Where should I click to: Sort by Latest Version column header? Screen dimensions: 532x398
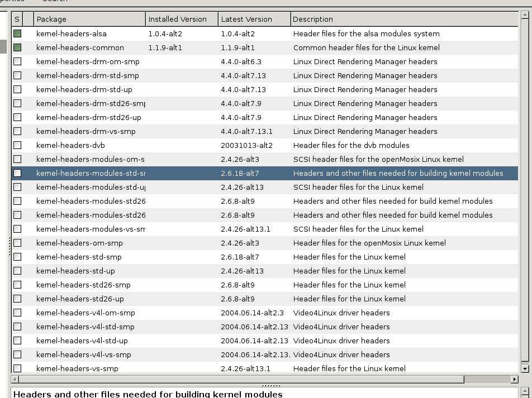pyautogui.click(x=254, y=19)
